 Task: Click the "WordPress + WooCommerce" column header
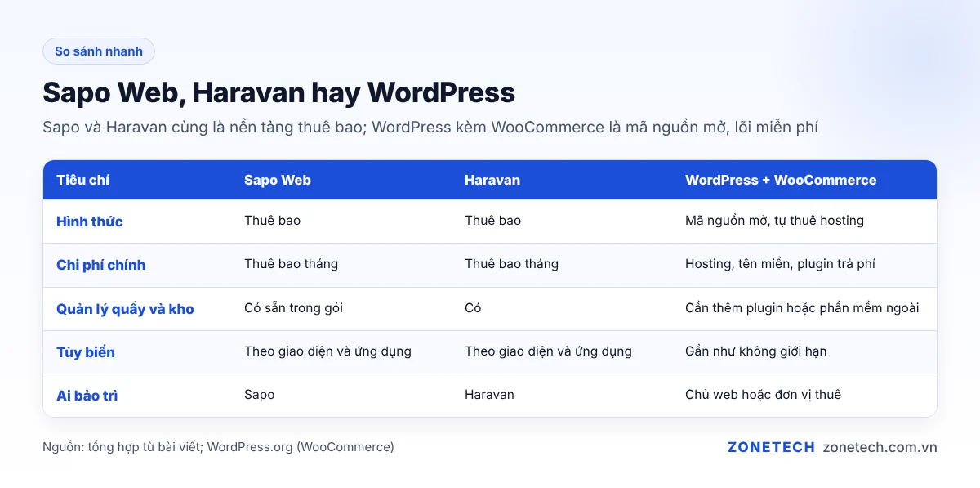tap(781, 180)
